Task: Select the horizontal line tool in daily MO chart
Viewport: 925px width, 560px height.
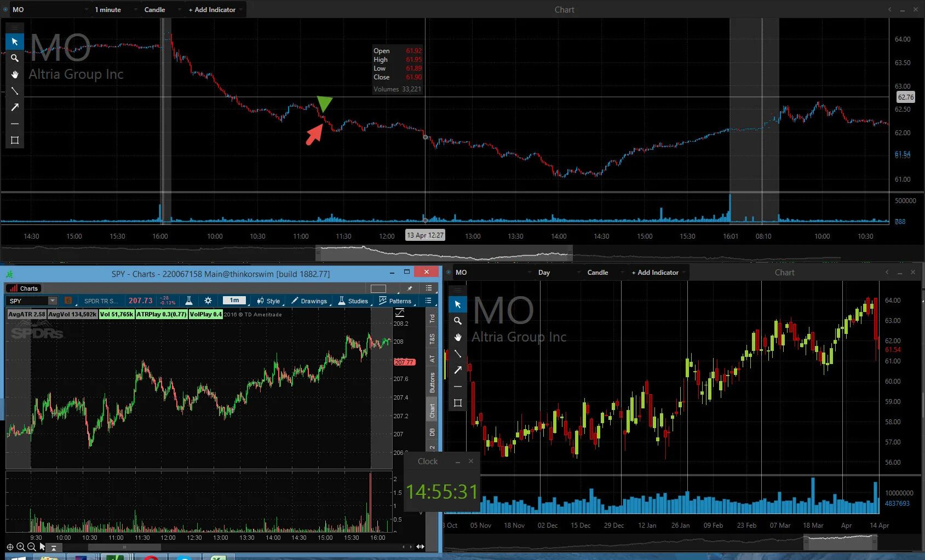Action: coord(458,386)
